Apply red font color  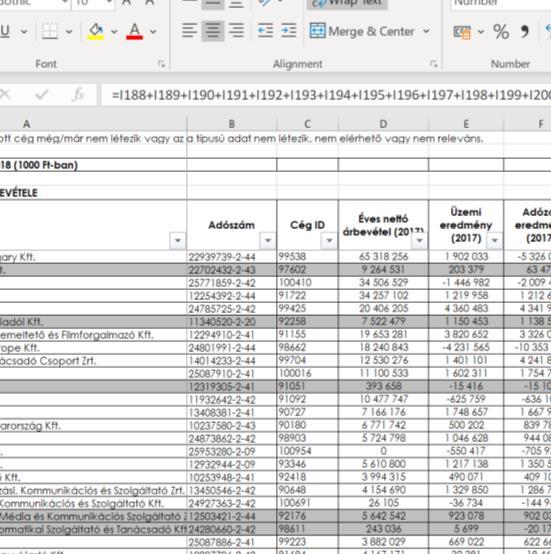pos(134,31)
